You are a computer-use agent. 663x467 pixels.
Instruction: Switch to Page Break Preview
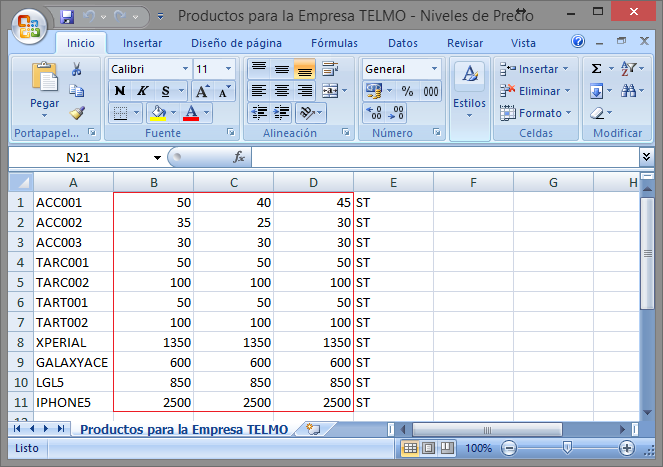point(447,448)
